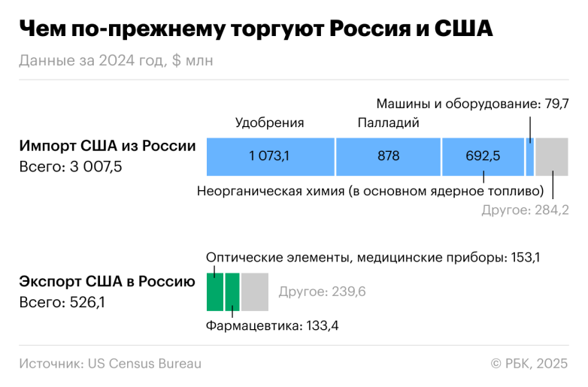Click the 'Неорганическая химия' caption

[x=370, y=190]
